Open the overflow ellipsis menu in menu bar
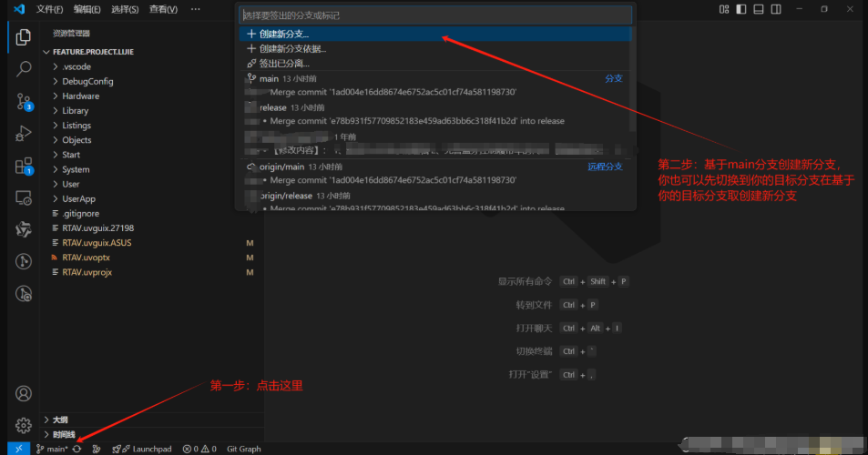 click(x=196, y=9)
